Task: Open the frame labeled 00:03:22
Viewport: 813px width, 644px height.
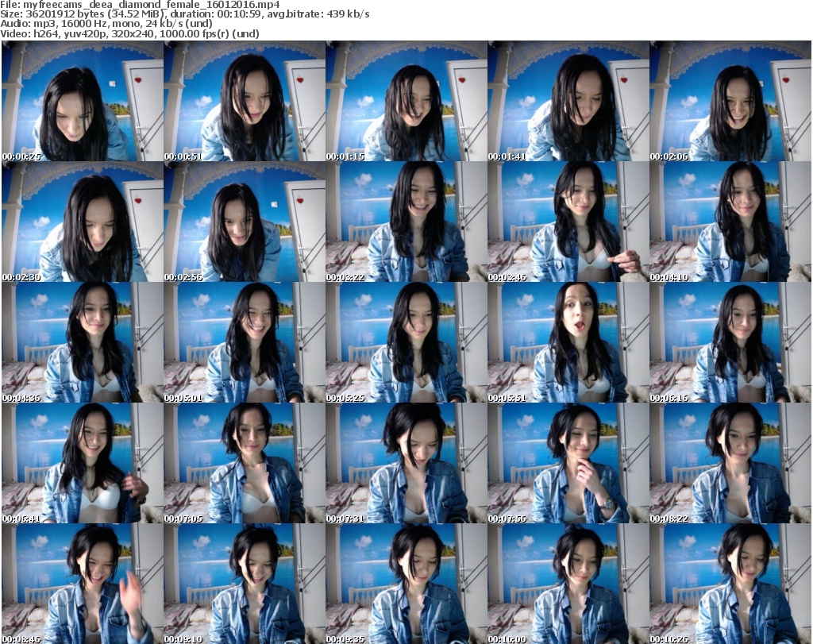Action: (406, 222)
